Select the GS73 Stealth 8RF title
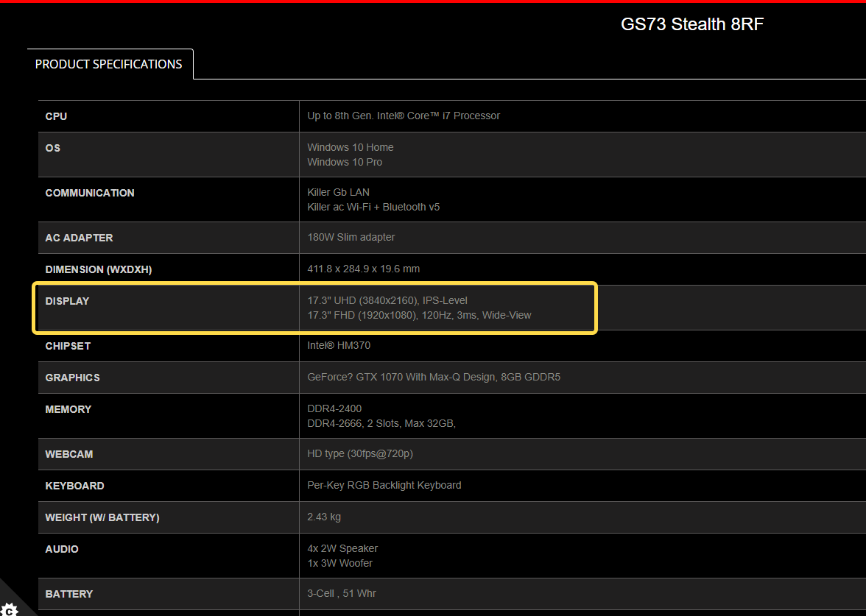Viewport: 866px width, 616px height. click(692, 24)
